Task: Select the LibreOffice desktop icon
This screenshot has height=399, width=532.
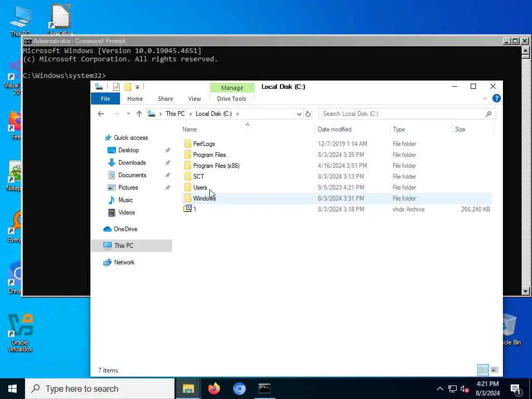Action: pos(60,19)
